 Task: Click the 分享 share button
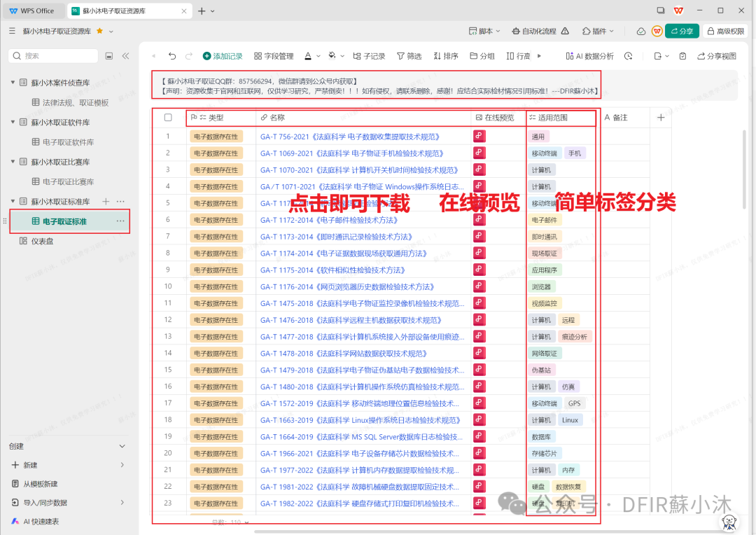[681, 32]
